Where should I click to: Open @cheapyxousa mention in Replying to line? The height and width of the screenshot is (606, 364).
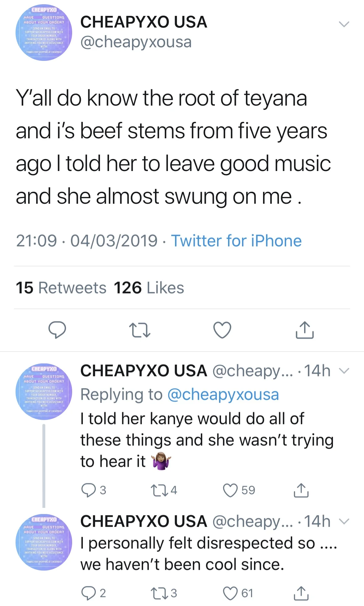(223, 394)
